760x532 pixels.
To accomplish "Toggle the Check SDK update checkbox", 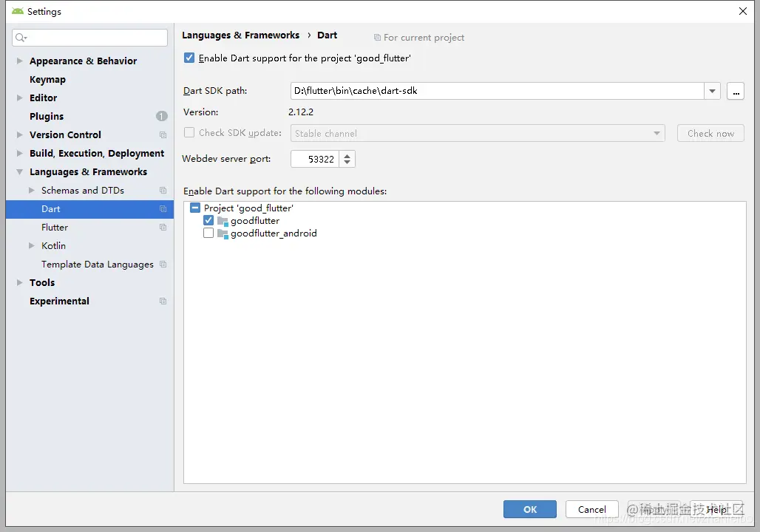I will click(x=189, y=133).
